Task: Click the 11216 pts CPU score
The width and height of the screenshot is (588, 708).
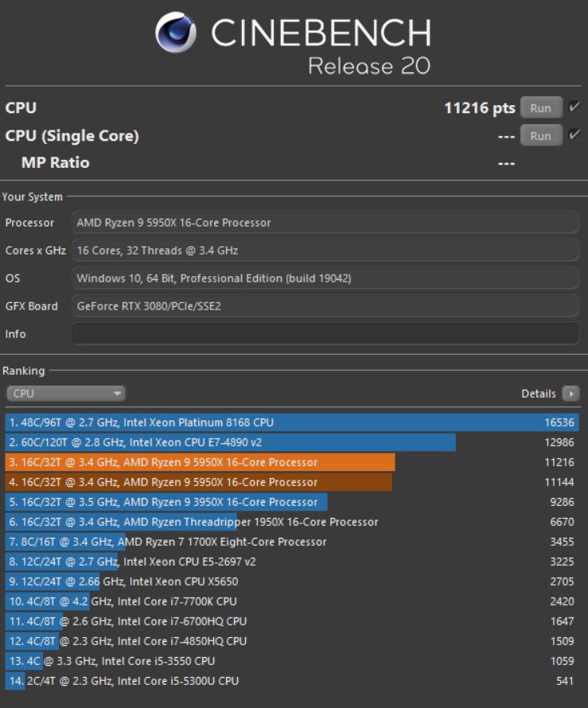Action: (480, 108)
